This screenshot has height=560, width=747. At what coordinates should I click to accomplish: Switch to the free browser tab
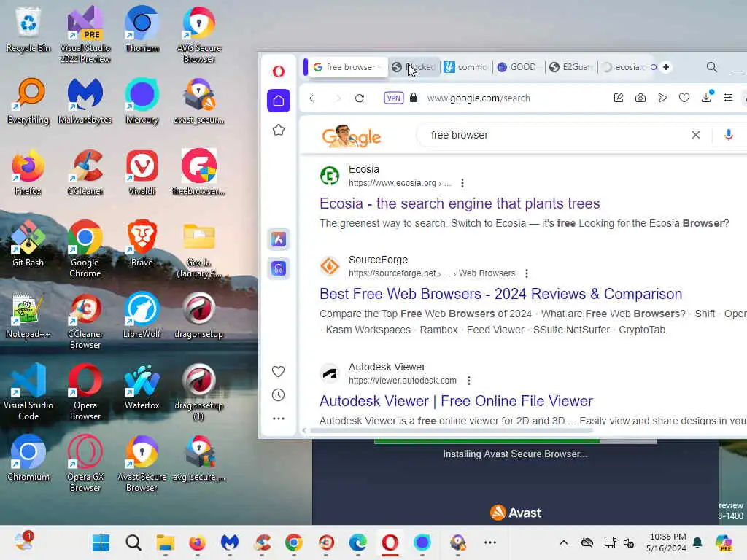347,67
